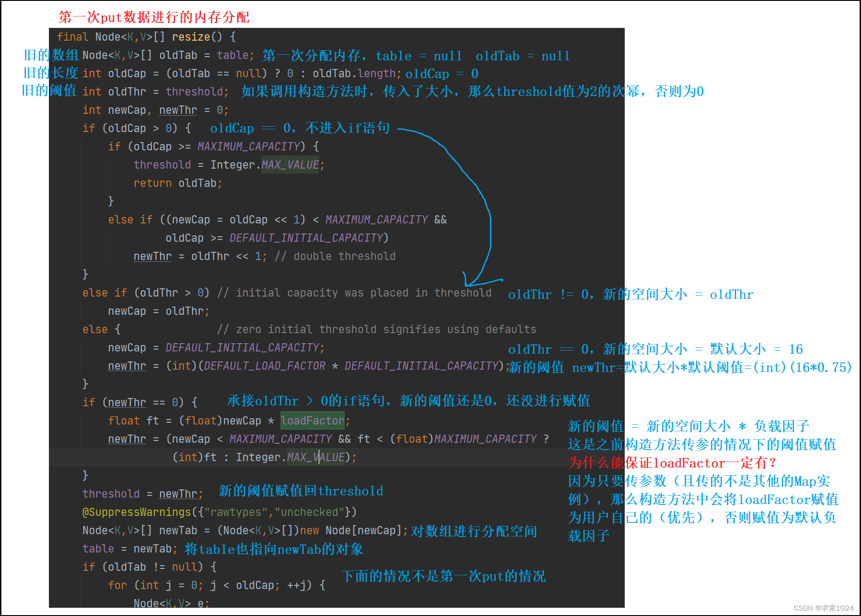Select the 'return oldTab;' statement
861x616 pixels.
178,183
